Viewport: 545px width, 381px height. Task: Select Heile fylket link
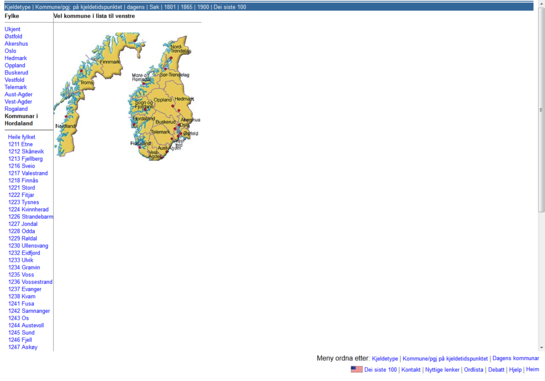click(22, 137)
